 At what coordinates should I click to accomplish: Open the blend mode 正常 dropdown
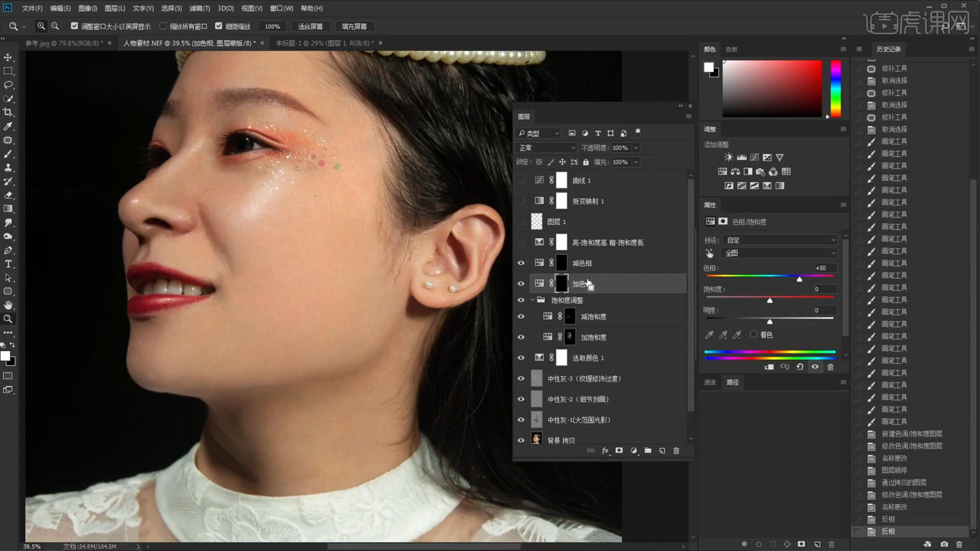tap(546, 147)
